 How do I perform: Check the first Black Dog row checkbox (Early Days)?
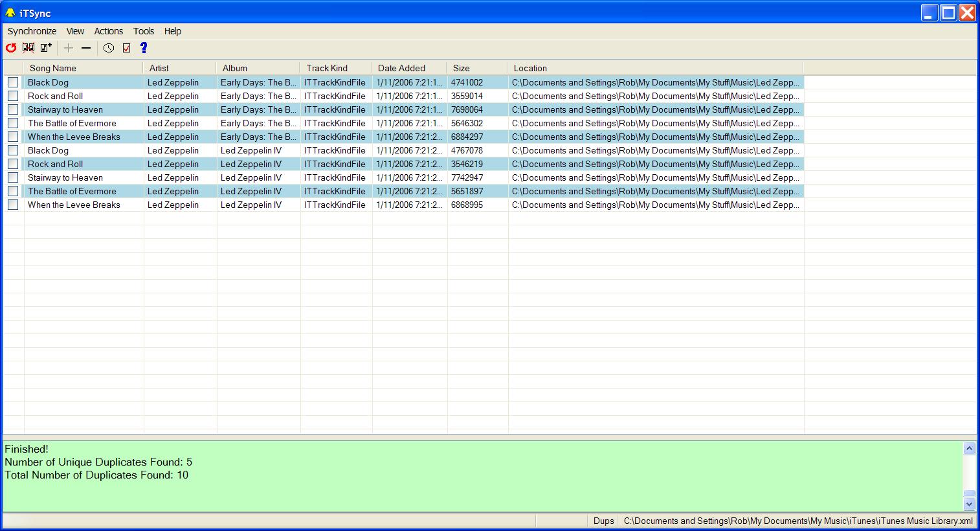[13, 82]
